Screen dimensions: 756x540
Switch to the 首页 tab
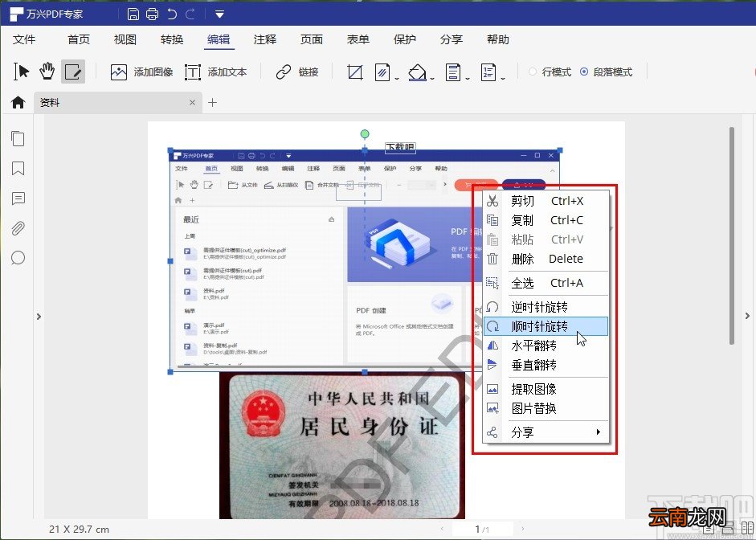tap(79, 39)
